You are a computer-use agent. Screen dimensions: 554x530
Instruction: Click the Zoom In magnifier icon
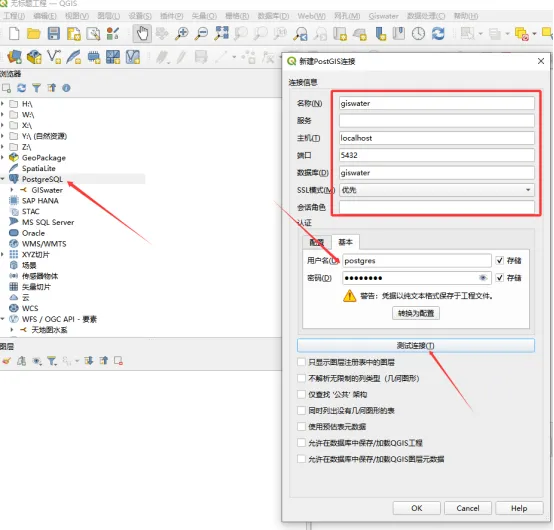[182, 34]
